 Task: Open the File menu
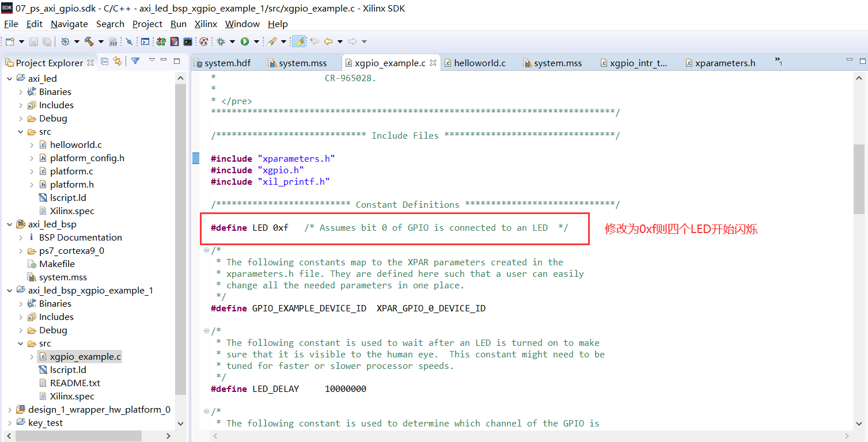[x=11, y=24]
